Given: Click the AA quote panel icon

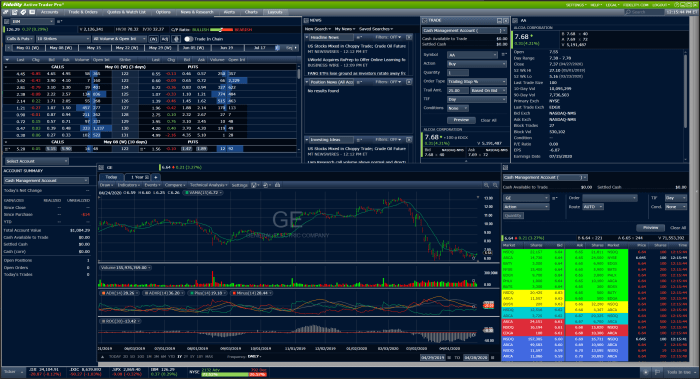Looking at the screenshot, I should pyautogui.click(x=515, y=21).
